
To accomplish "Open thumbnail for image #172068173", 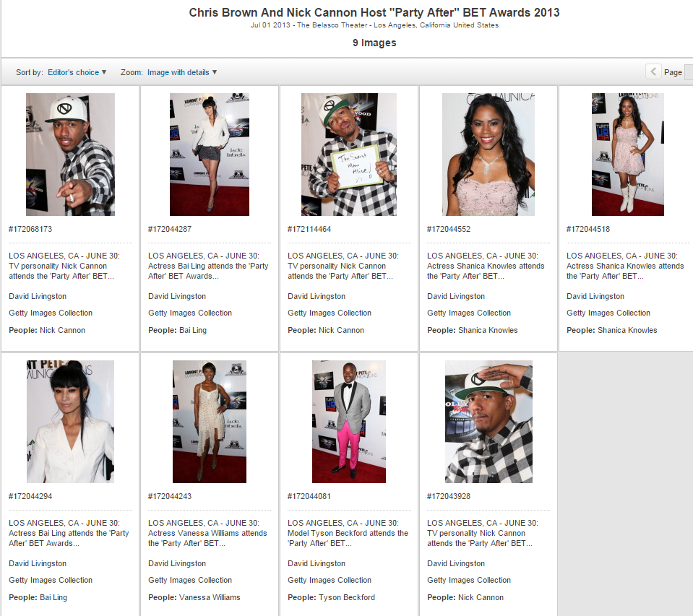I will 70,154.
